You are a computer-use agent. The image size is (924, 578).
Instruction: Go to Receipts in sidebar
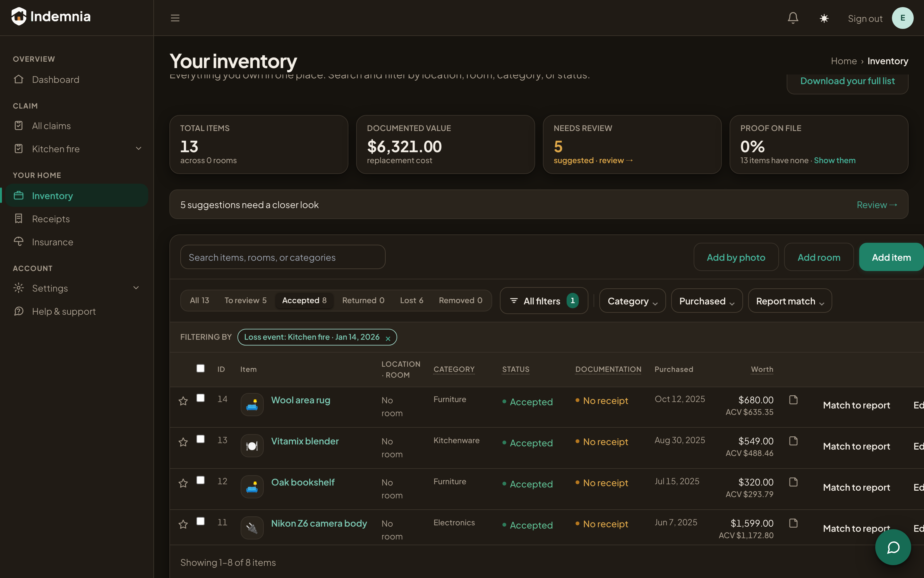76,219
